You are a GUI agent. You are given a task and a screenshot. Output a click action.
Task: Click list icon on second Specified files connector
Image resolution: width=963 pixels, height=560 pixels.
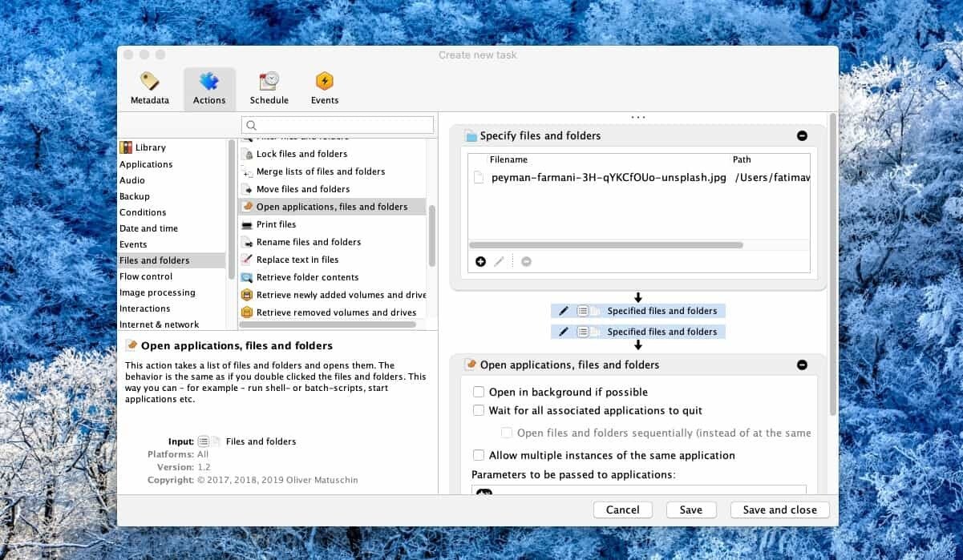pyautogui.click(x=583, y=332)
